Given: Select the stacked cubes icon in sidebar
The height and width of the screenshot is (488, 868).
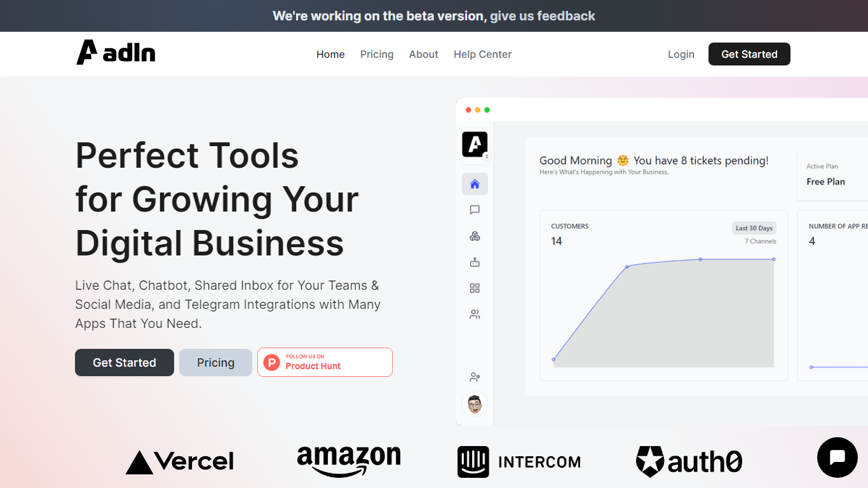Looking at the screenshot, I should pos(475,236).
